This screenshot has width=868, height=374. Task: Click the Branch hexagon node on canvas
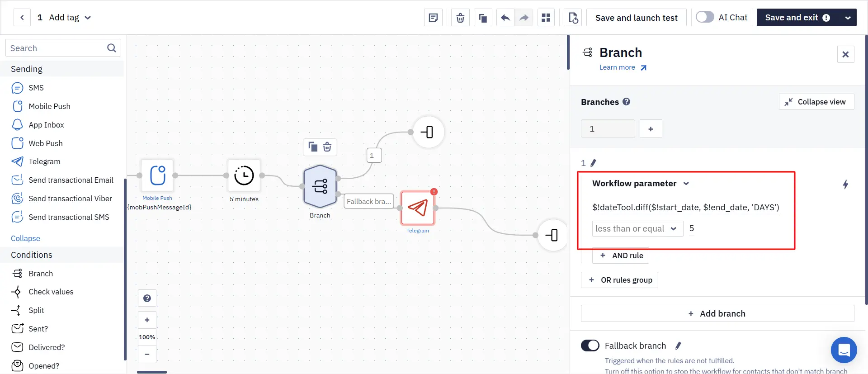(320, 186)
